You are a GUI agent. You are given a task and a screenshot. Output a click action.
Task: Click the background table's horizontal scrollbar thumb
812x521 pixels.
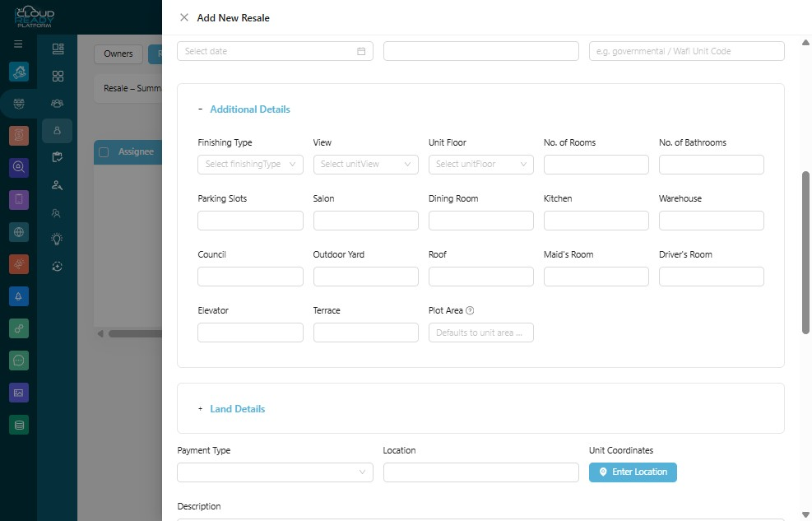click(135, 334)
